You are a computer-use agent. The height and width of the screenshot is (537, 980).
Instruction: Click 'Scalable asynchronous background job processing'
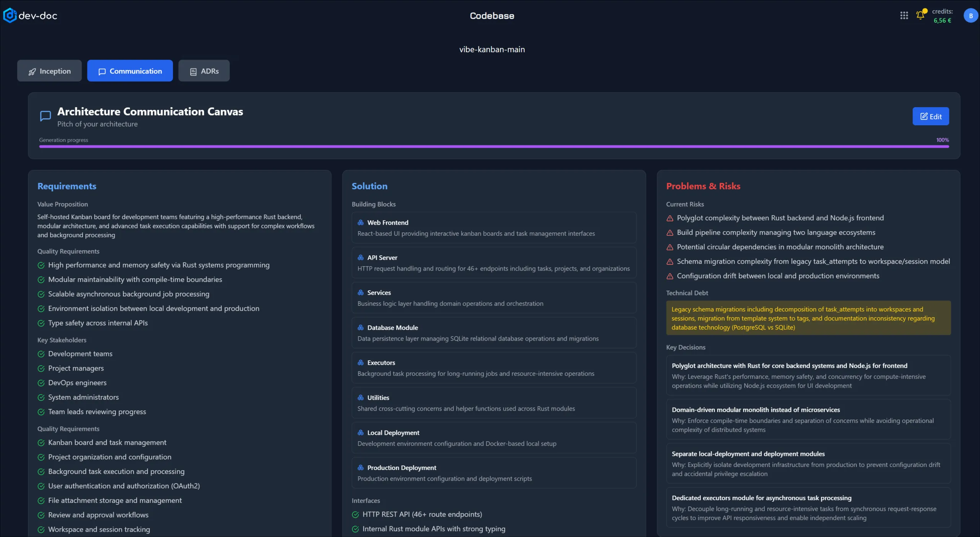[x=129, y=294]
